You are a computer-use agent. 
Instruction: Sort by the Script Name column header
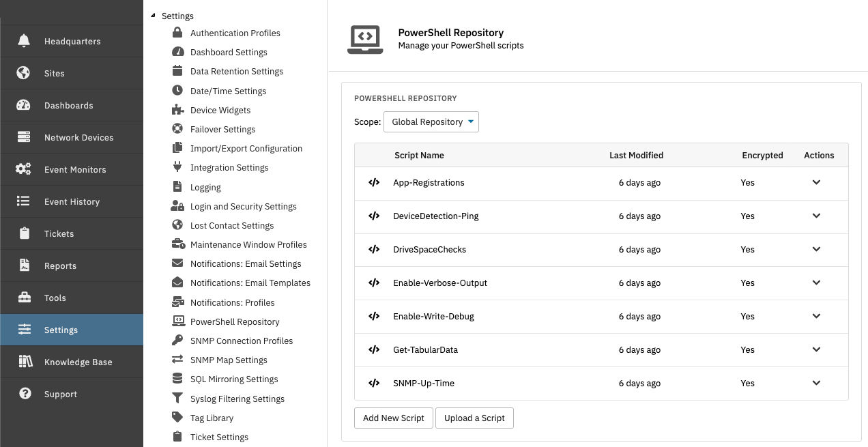coord(419,155)
